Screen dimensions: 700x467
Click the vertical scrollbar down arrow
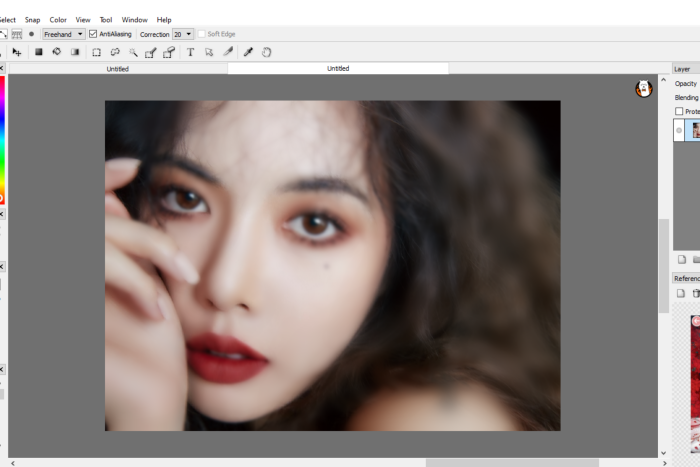(663, 453)
